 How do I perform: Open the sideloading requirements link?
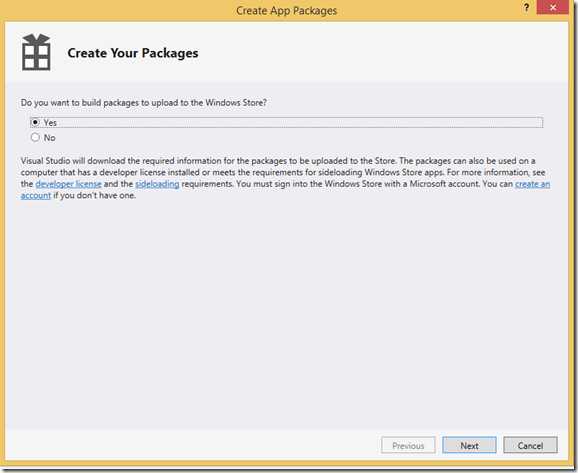(157, 184)
